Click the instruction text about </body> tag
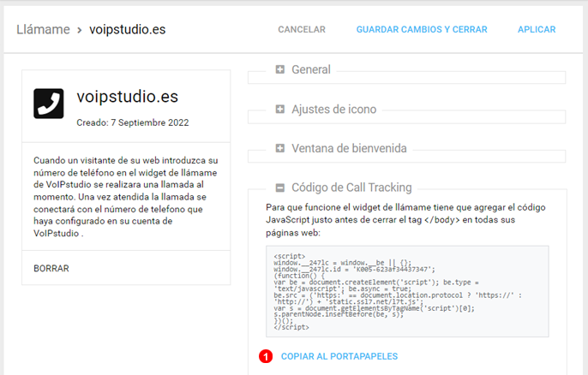The image size is (588, 375). [405, 220]
